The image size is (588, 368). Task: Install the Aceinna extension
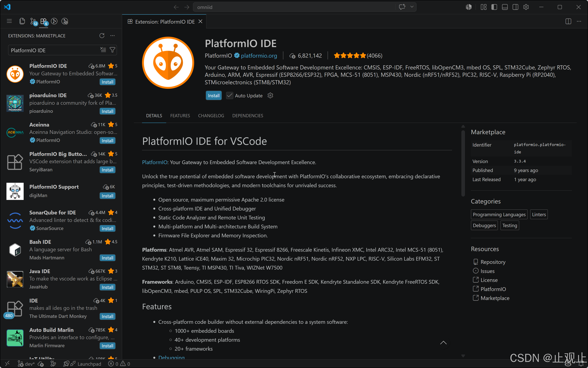[107, 141]
